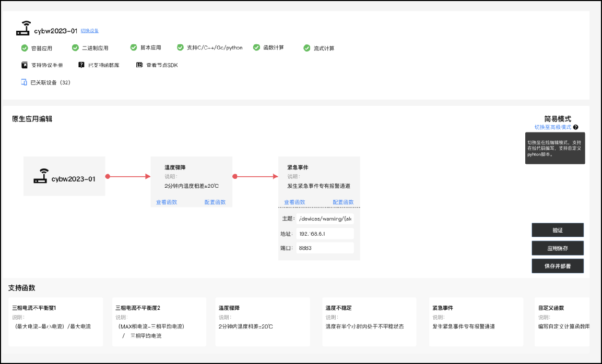Select the cybw2023-01 device node in canvas
This screenshot has width=602, height=364.
click(64, 176)
